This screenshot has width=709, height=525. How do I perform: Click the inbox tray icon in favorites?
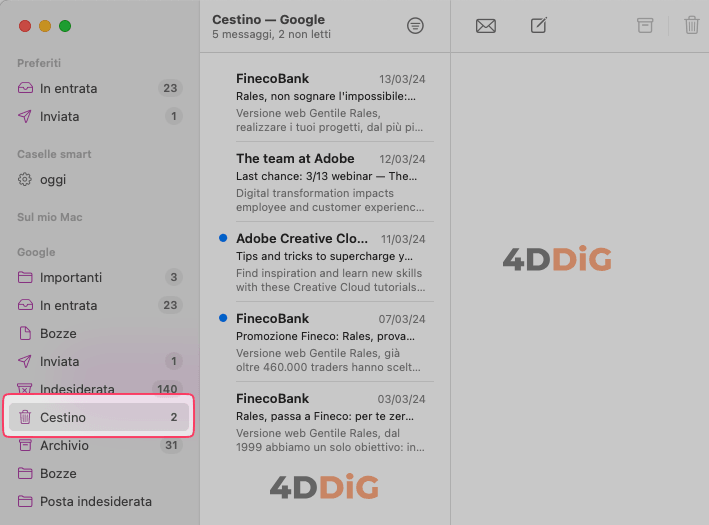click(x=25, y=88)
